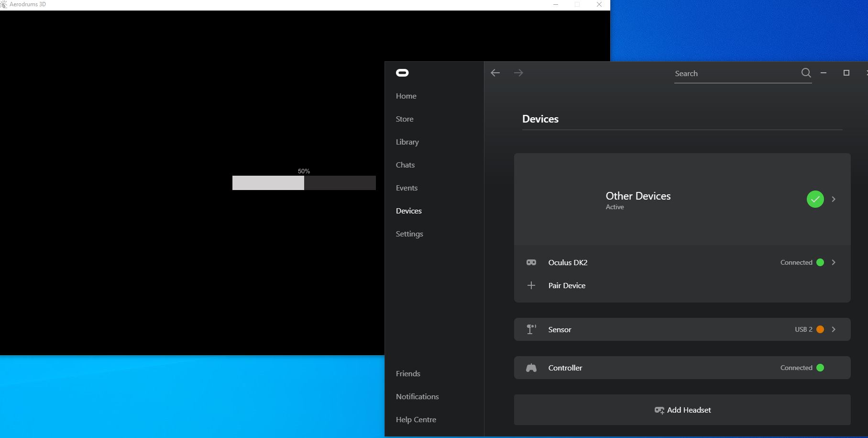Open the Chats section
Viewport: 868px width, 438px height.
click(x=405, y=165)
